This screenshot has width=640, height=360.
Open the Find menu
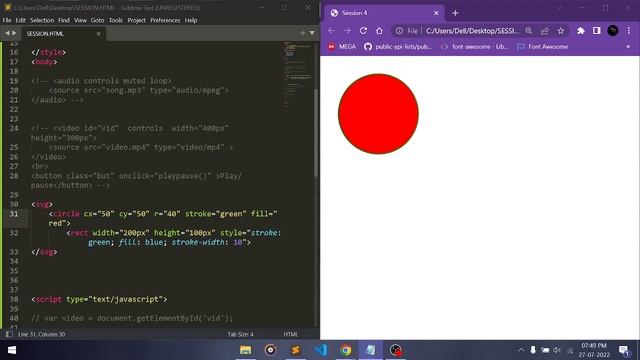[64, 20]
